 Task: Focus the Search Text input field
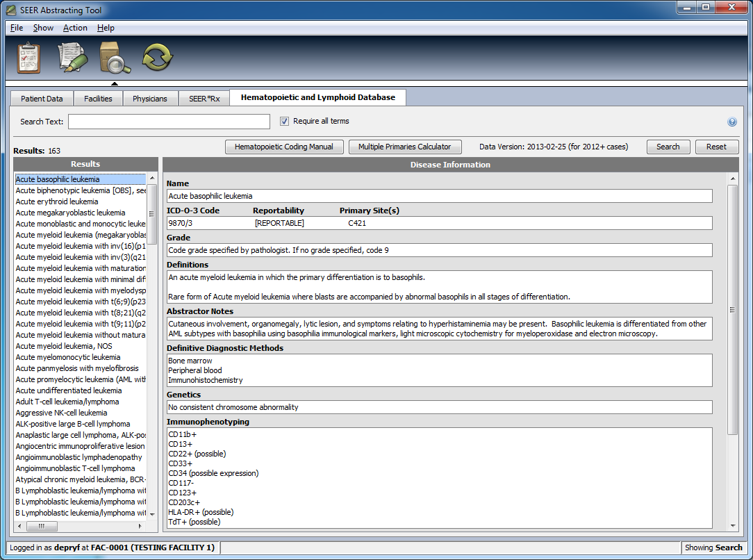pyautogui.click(x=169, y=122)
